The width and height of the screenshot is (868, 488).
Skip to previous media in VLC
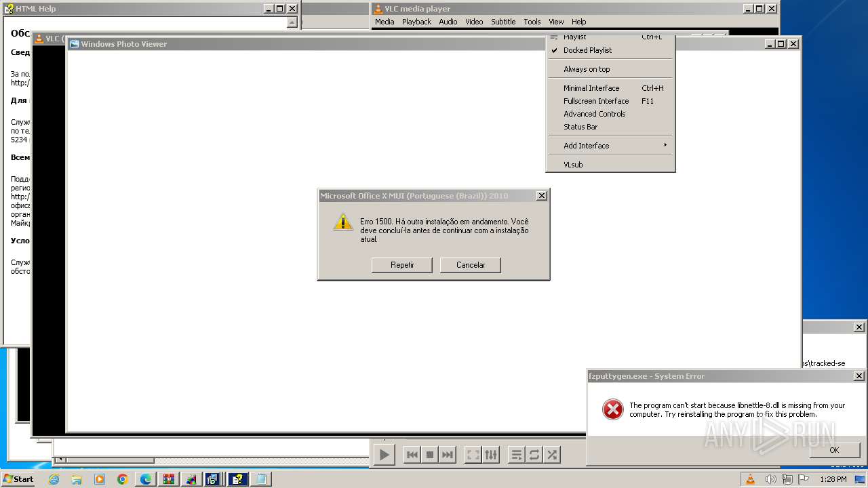click(x=412, y=455)
